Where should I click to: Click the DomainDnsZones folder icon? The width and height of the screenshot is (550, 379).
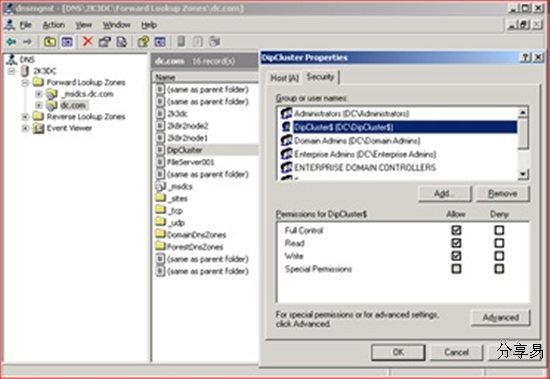coord(160,234)
